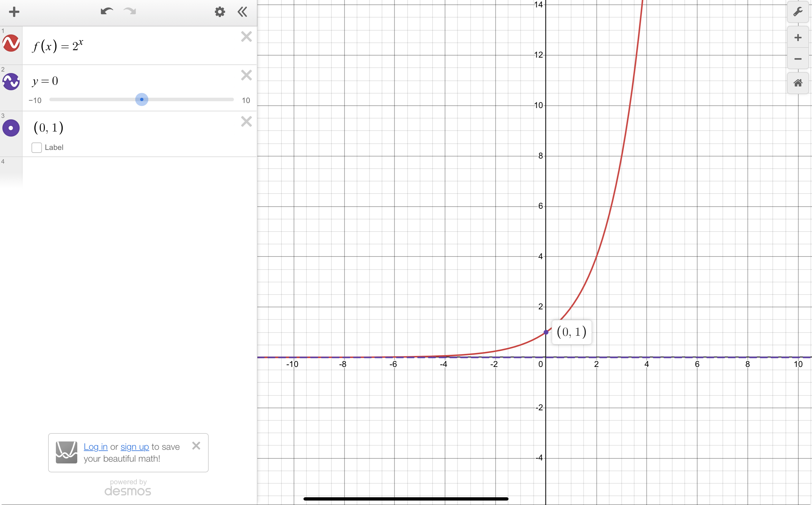Screen dimensions: 812x505
Task: Add a new expression with the plus icon
Action: tap(14, 12)
